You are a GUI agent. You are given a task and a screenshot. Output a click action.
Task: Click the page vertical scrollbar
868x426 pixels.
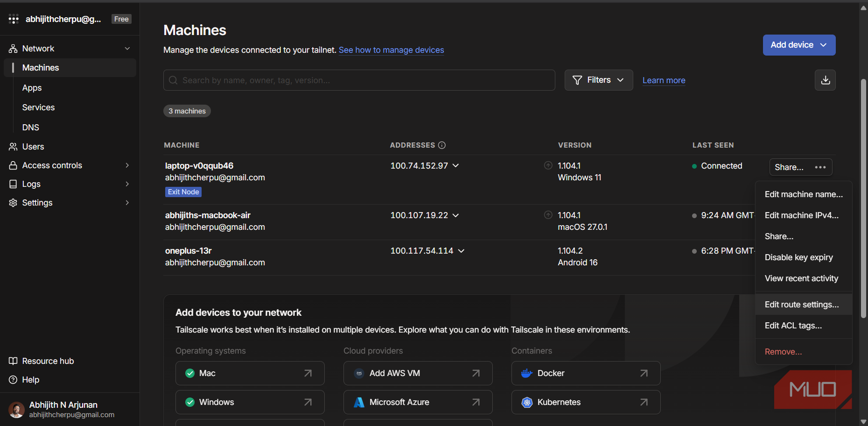click(x=863, y=199)
